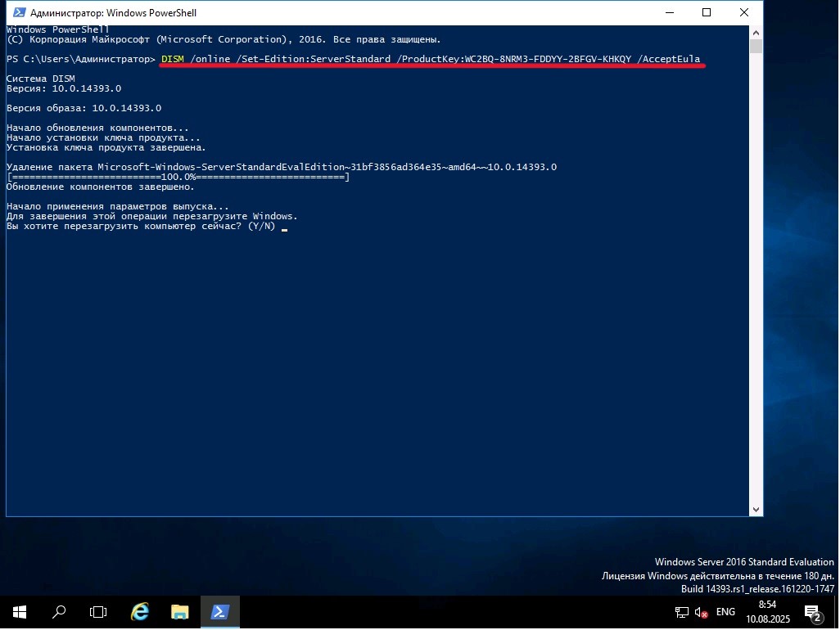Click the network status tray icon
Image resolution: width=840 pixels, height=630 pixels.
[x=681, y=612]
